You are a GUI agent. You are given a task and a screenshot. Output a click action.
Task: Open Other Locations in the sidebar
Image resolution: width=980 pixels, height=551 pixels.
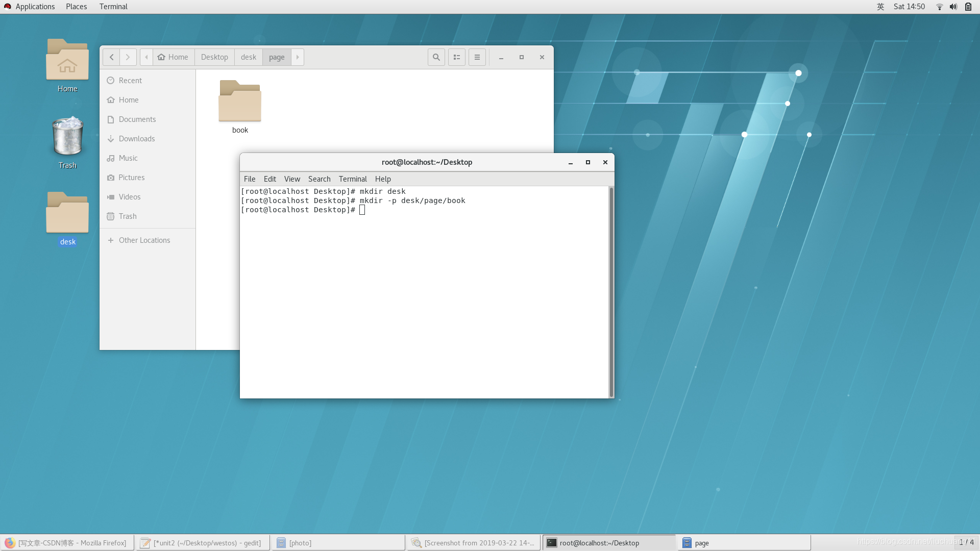pos(148,240)
